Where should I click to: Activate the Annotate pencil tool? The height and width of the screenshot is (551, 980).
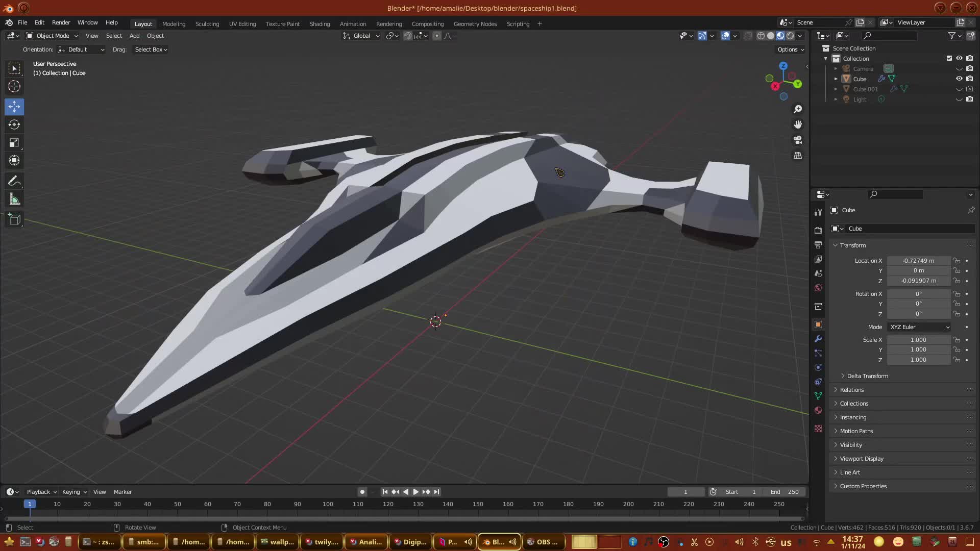pyautogui.click(x=14, y=181)
